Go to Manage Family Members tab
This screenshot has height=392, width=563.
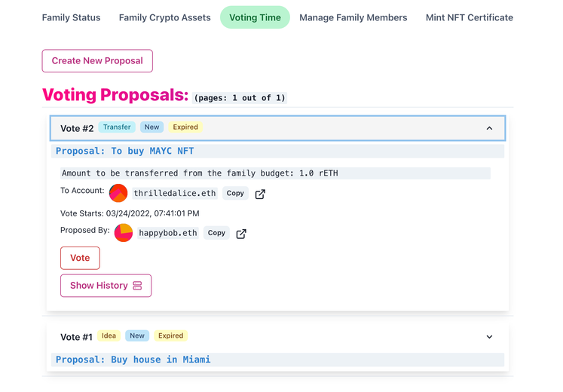click(x=353, y=17)
